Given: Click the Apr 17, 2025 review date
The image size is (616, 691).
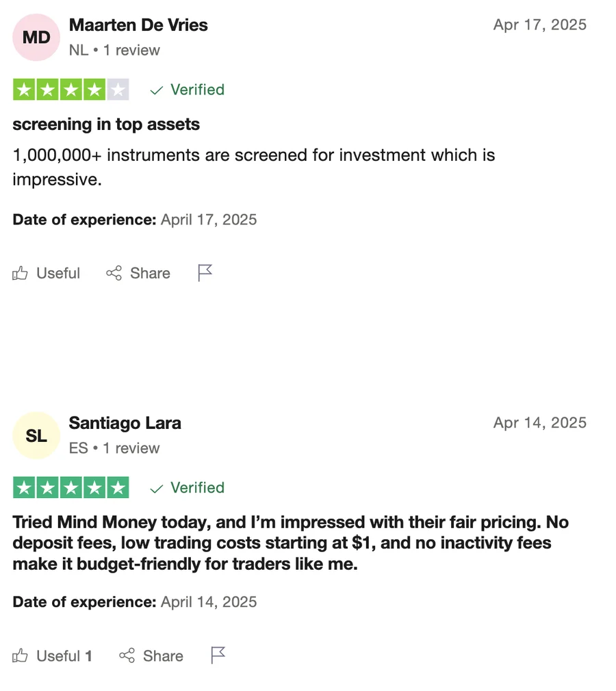Looking at the screenshot, I should 539,25.
